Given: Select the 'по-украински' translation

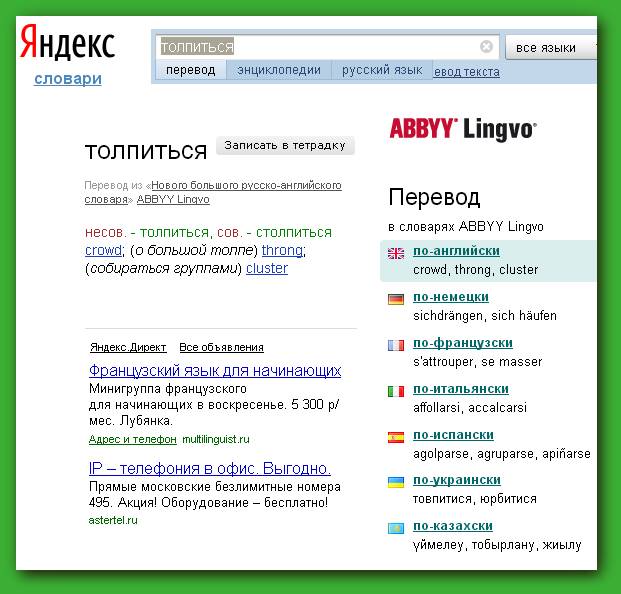Looking at the screenshot, I should point(457,480).
